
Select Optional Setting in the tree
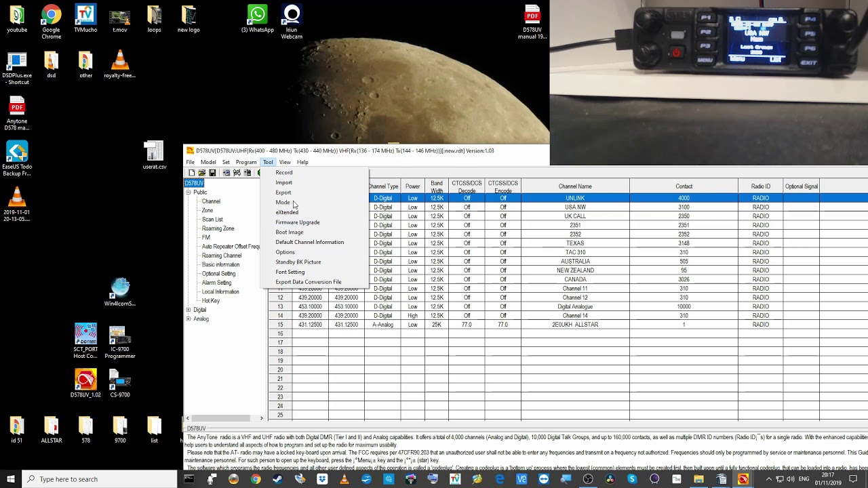click(x=218, y=274)
